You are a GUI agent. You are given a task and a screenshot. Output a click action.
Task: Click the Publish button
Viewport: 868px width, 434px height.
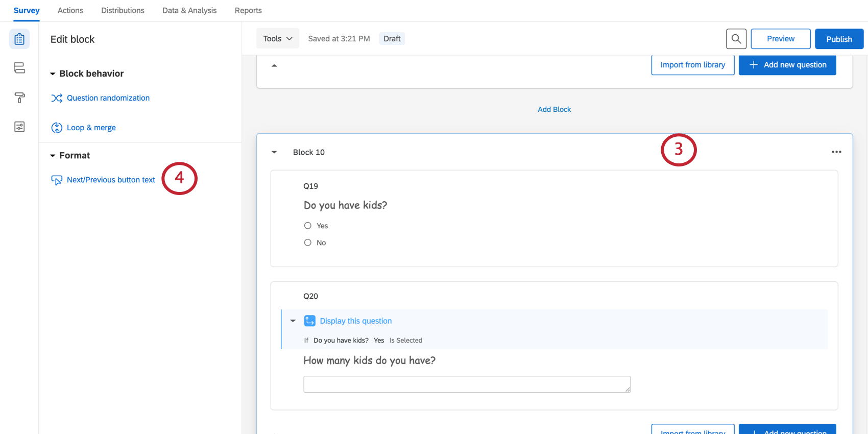[838, 39]
